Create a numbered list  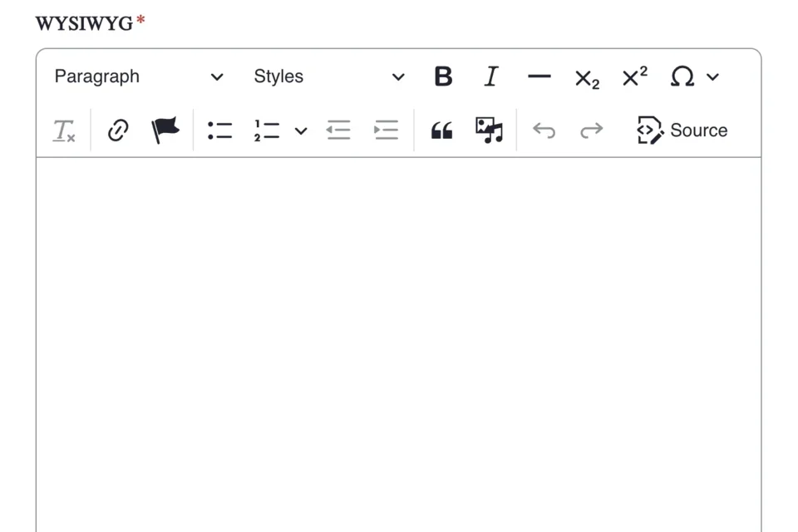[x=266, y=130]
